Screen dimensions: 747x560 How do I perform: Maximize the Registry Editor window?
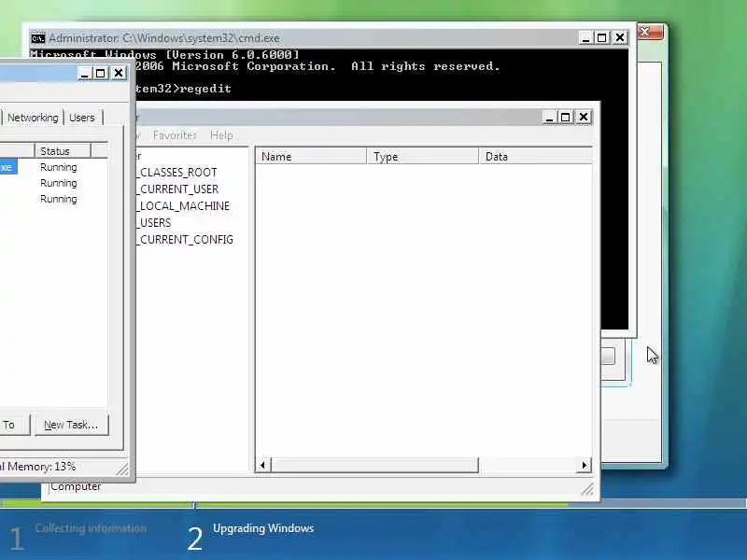tap(566, 118)
